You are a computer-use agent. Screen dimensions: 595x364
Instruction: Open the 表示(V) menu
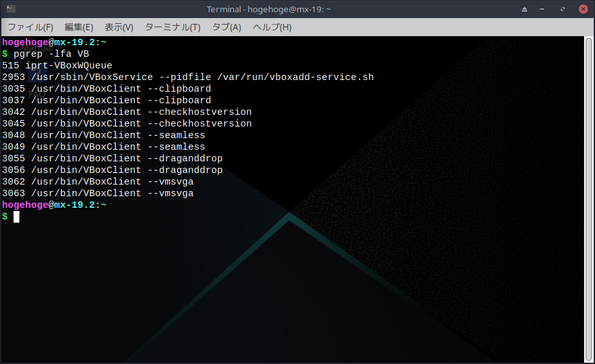119,27
